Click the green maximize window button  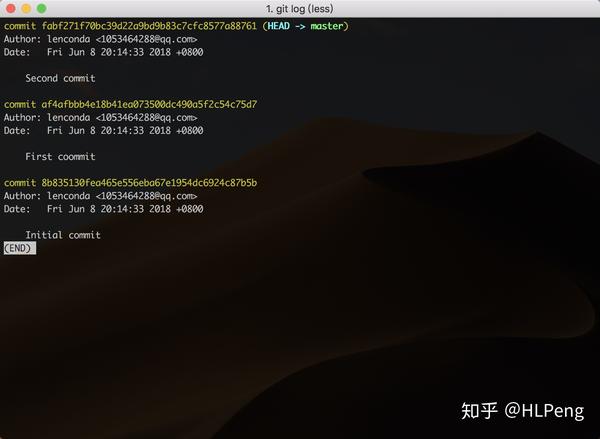tap(41, 8)
